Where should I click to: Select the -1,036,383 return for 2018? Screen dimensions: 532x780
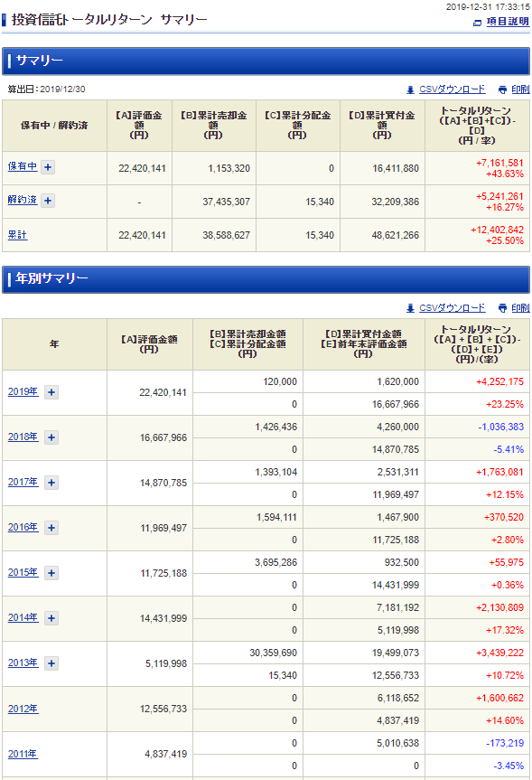tap(500, 427)
